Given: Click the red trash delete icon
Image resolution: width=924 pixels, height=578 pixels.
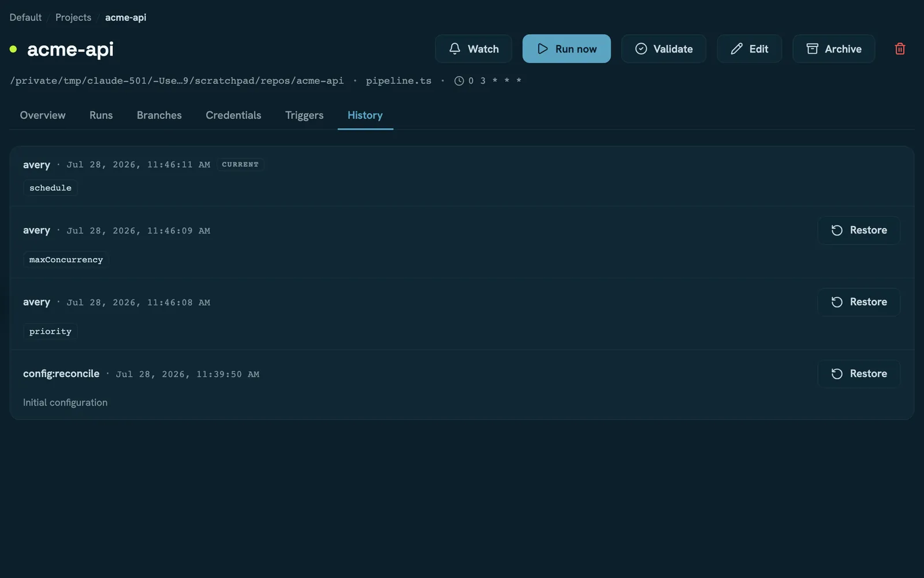Looking at the screenshot, I should (900, 49).
